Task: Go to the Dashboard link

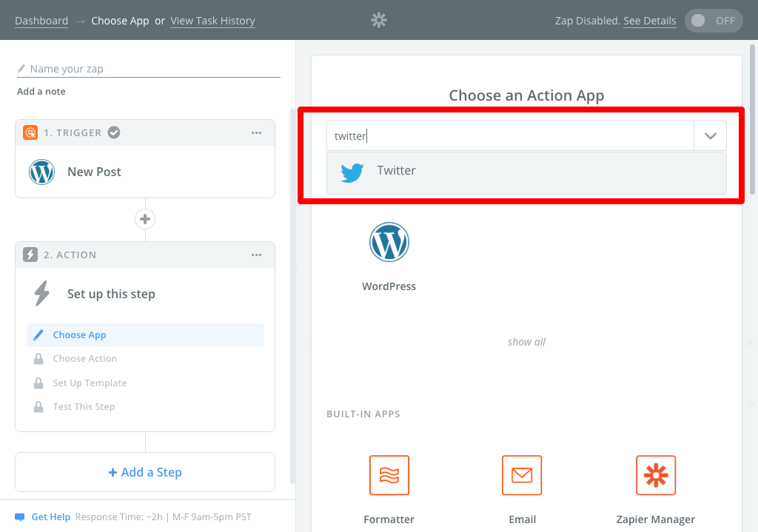Action: point(41,21)
